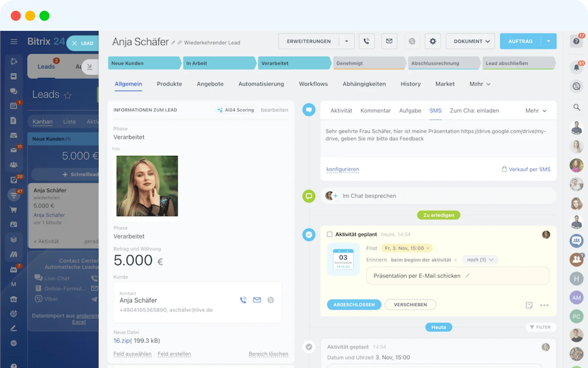Screen dimensions: 588x368
Task: Email Anja Schäfer via contact envelope icon
Action: (257, 300)
